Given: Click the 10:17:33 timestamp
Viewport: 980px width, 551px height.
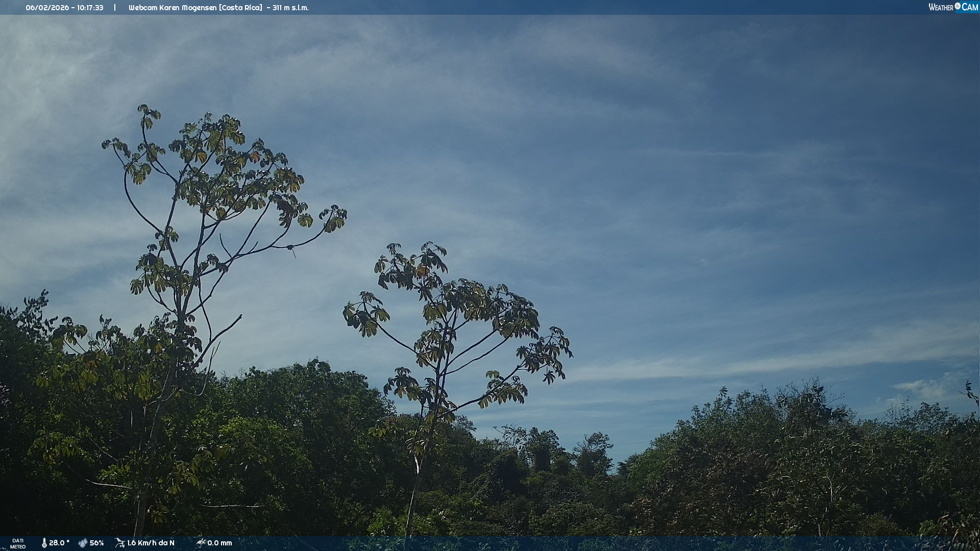Looking at the screenshot, I should (x=90, y=8).
